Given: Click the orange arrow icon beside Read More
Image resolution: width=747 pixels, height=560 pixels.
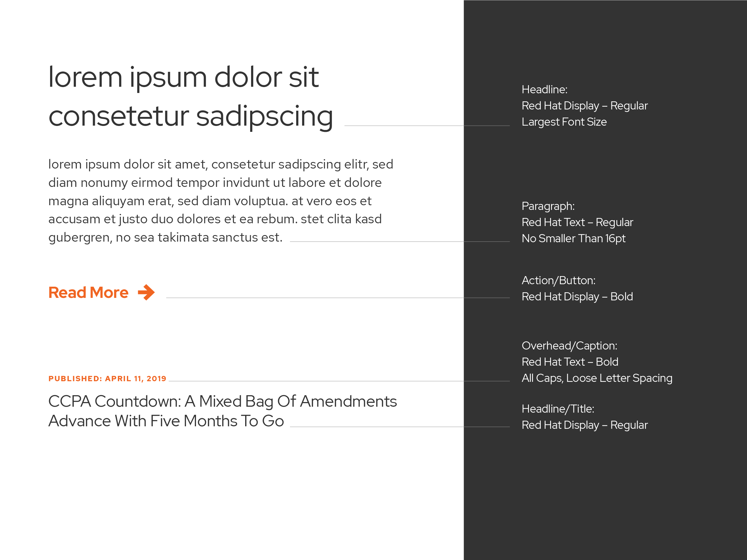Looking at the screenshot, I should click(146, 292).
